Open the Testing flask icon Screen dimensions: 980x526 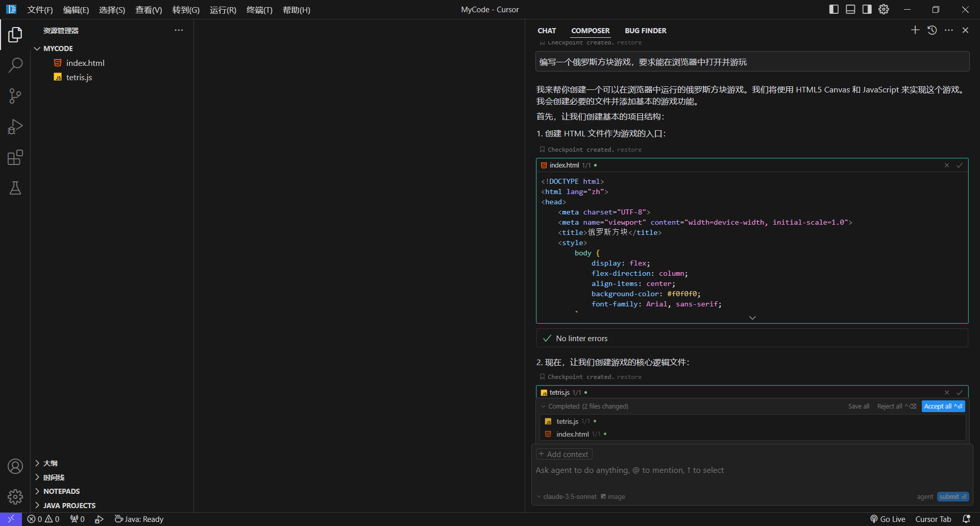15,188
